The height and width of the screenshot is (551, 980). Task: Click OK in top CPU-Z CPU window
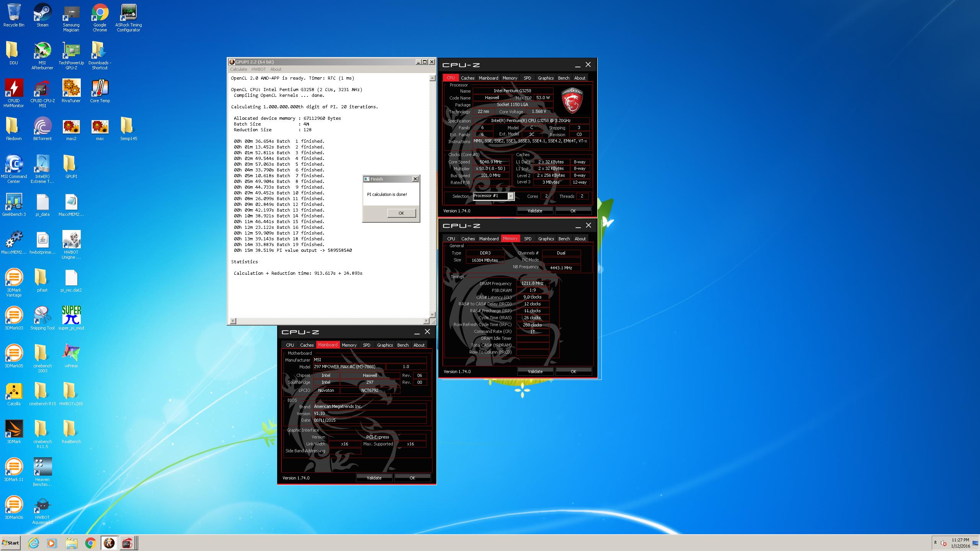(573, 211)
